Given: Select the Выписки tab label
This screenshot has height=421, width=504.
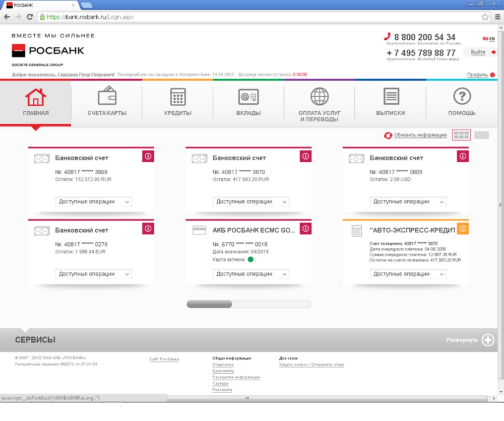Looking at the screenshot, I should (391, 113).
